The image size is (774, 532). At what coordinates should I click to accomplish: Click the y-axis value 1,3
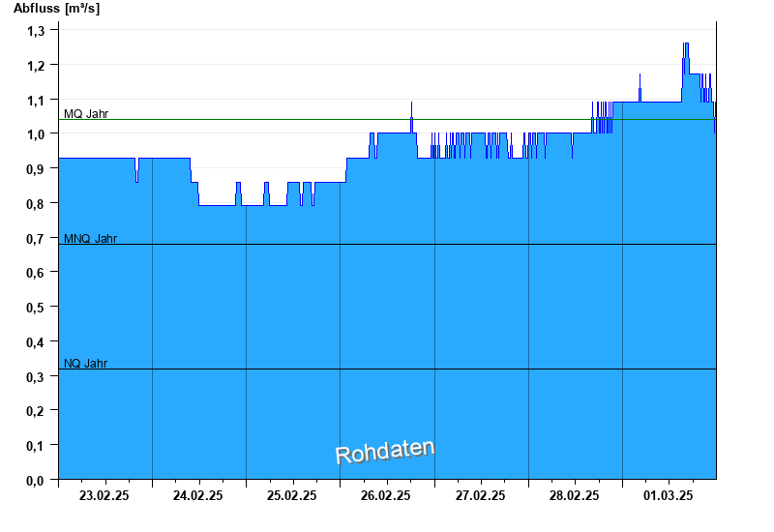click(36, 31)
